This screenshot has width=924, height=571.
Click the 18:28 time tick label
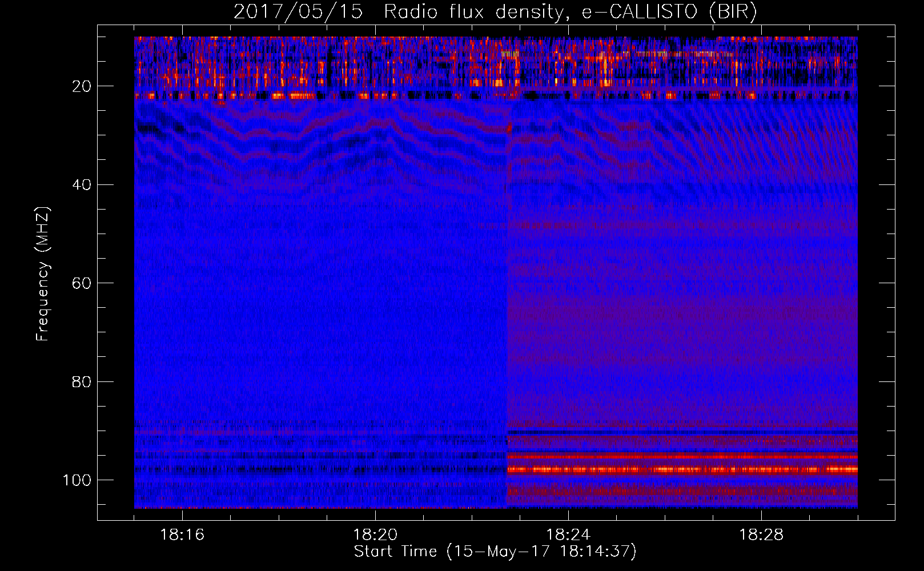click(x=761, y=535)
